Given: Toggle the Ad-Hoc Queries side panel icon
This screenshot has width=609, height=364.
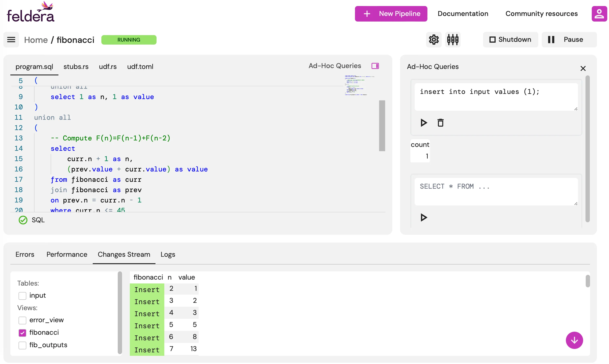Looking at the screenshot, I should pos(375,66).
